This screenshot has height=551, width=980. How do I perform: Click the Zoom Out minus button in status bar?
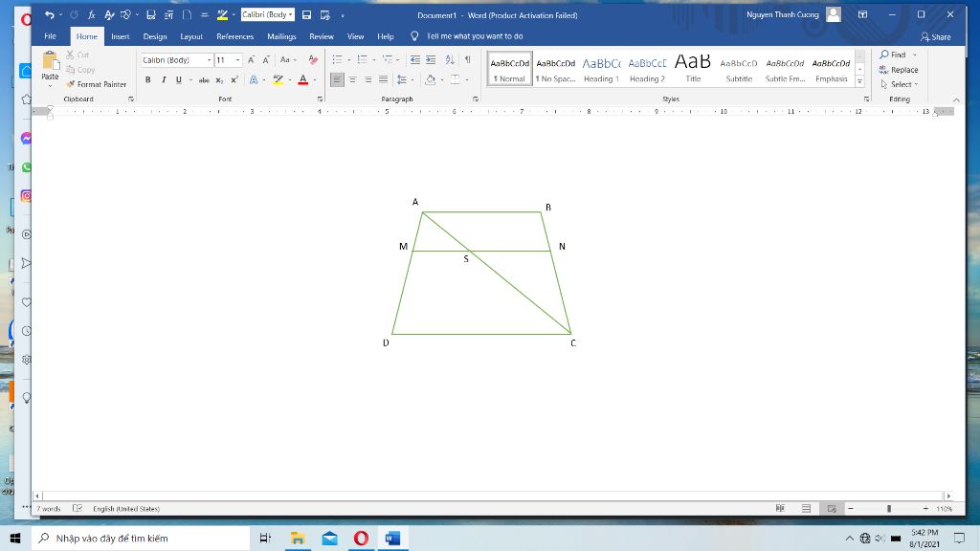click(x=851, y=509)
